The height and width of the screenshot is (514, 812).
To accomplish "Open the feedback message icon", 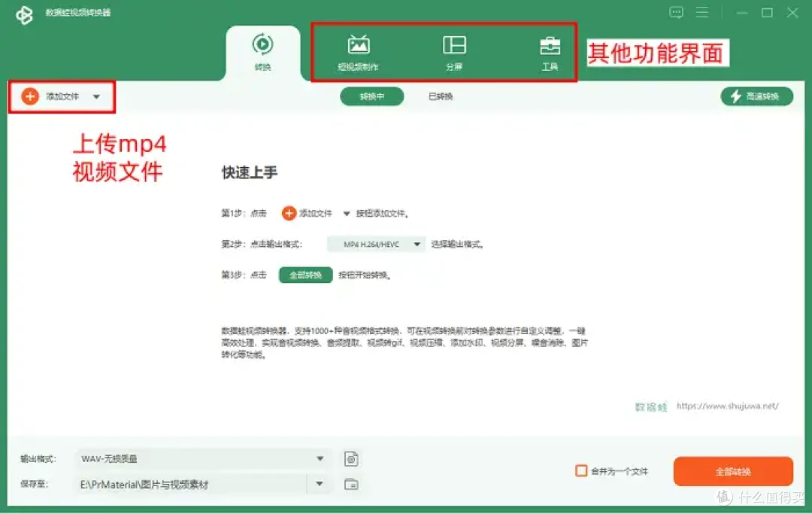I will click(676, 13).
